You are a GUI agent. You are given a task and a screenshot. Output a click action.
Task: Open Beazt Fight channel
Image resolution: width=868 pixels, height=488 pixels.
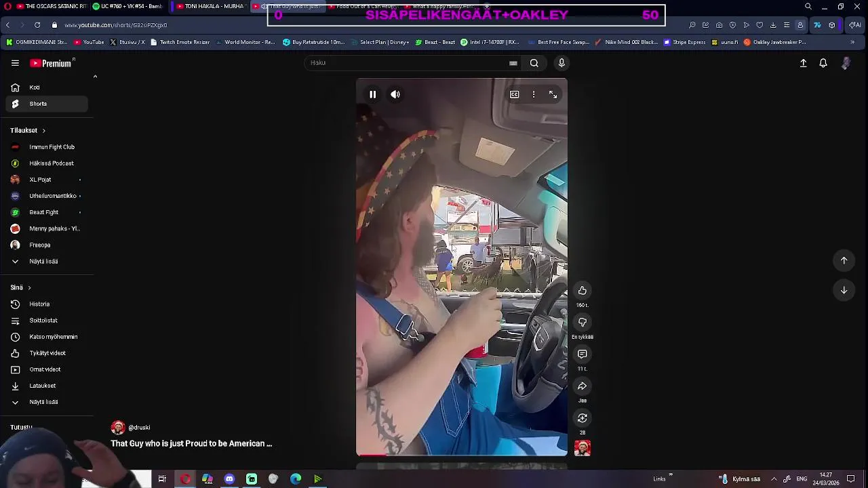pos(47,212)
